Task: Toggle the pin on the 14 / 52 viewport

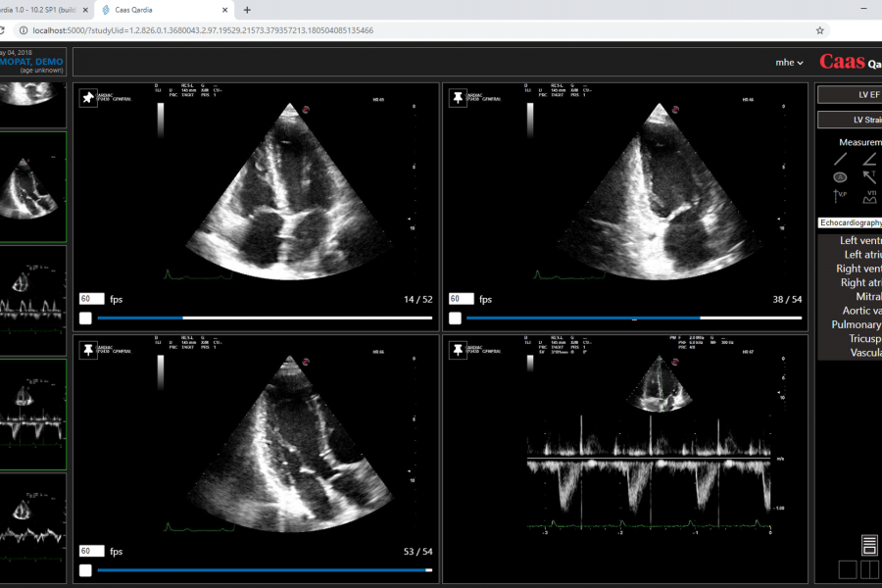Action: [88, 98]
